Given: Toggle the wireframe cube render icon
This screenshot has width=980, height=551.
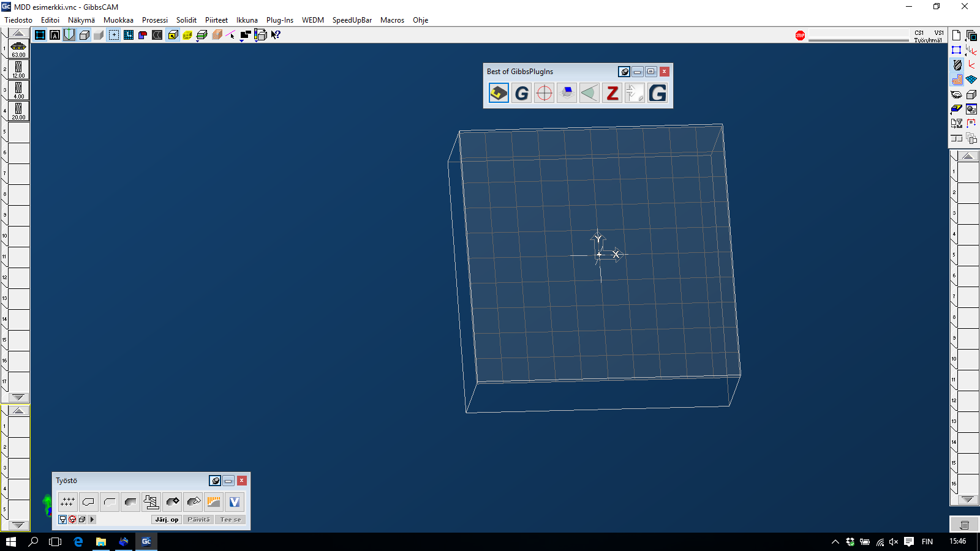Looking at the screenshot, I should [84, 35].
